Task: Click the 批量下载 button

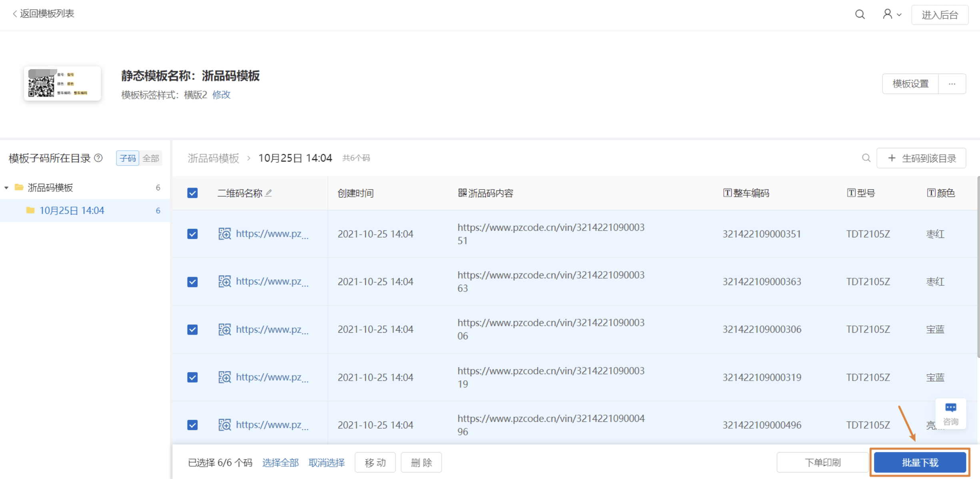Action: pyautogui.click(x=920, y=463)
